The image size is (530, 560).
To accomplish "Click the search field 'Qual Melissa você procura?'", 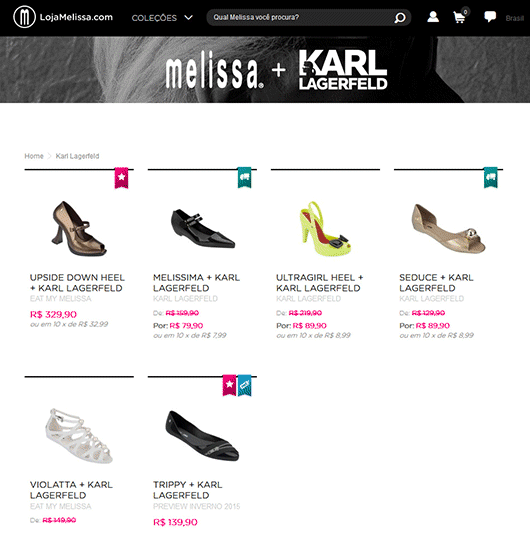I will (302, 18).
